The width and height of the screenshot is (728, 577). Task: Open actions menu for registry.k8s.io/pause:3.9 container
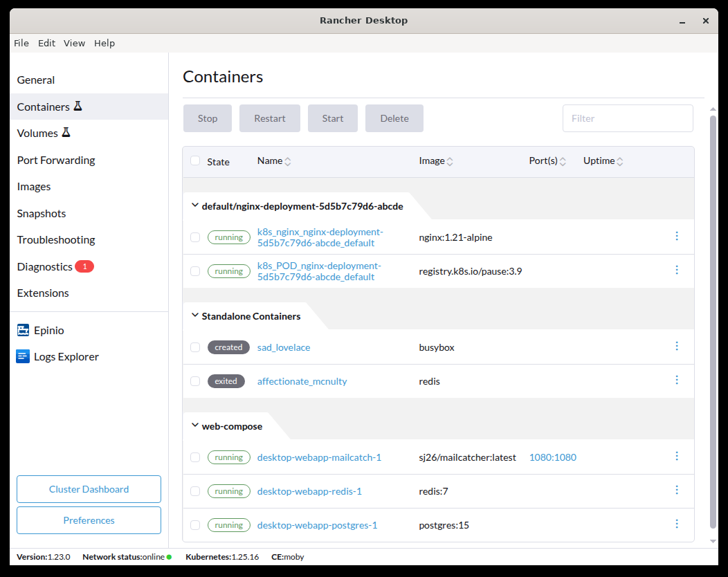click(x=677, y=270)
